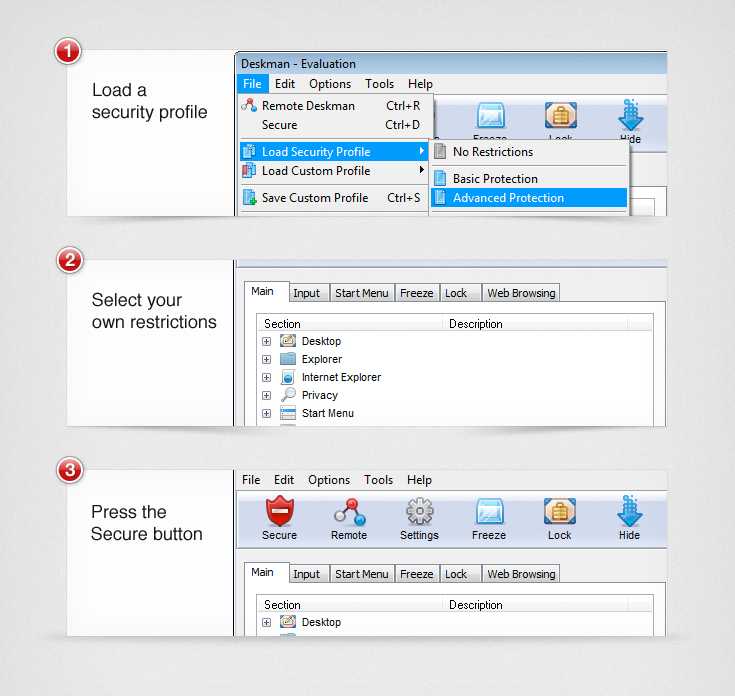The width and height of the screenshot is (735, 696).
Task: Select the Privacy magnifier icon in the Section list
Action: 288,395
